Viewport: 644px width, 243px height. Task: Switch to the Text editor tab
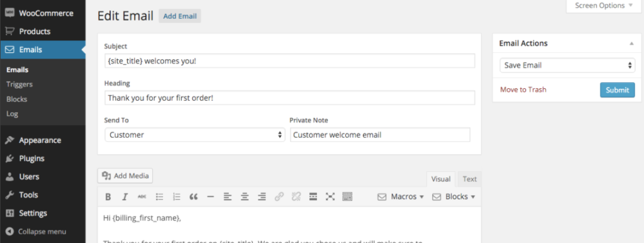(469, 179)
